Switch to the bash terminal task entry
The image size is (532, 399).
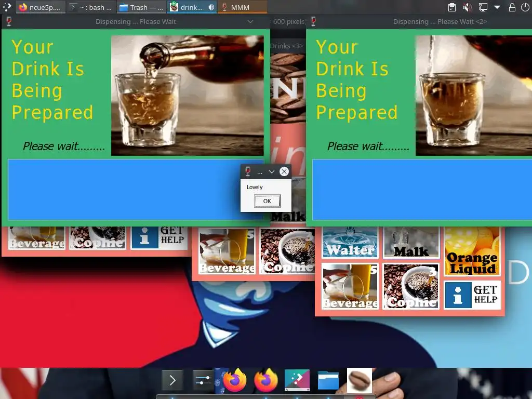point(91,7)
